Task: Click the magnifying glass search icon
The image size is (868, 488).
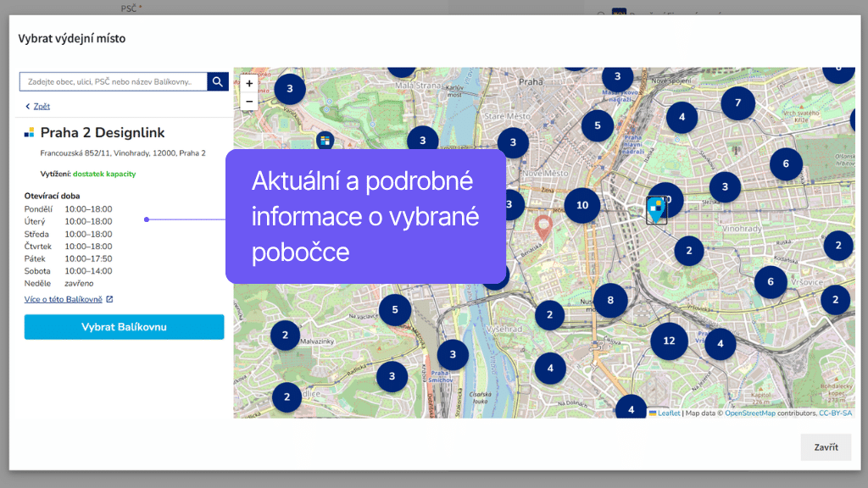Action: [x=217, y=82]
